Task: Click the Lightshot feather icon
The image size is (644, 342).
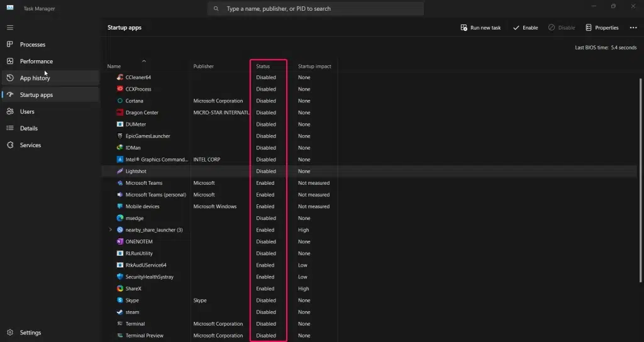Action: 120,171
